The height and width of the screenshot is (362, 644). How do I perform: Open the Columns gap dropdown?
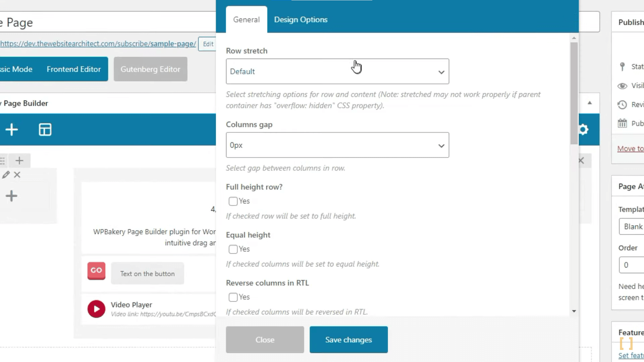click(x=337, y=145)
